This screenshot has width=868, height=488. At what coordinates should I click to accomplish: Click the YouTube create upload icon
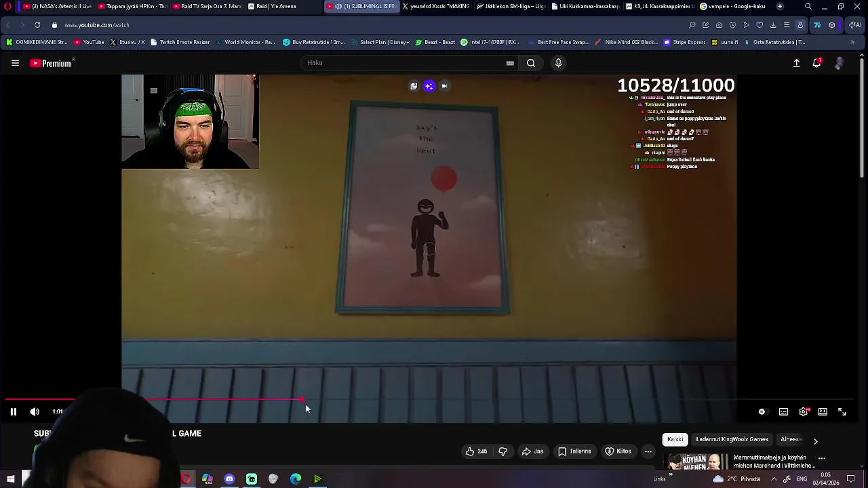pyautogui.click(x=797, y=63)
